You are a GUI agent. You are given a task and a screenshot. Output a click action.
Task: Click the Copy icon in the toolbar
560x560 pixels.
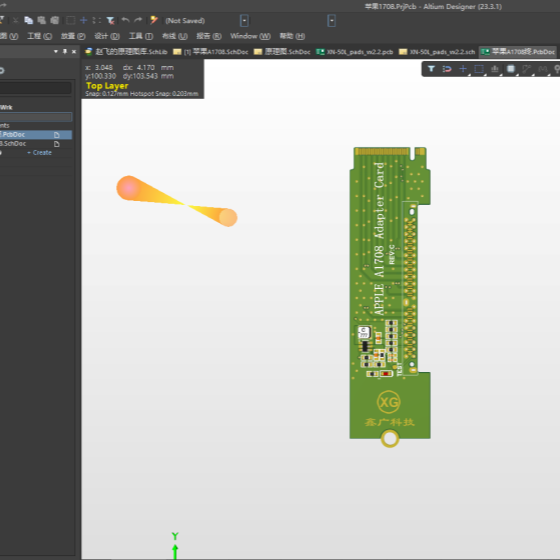point(28,20)
